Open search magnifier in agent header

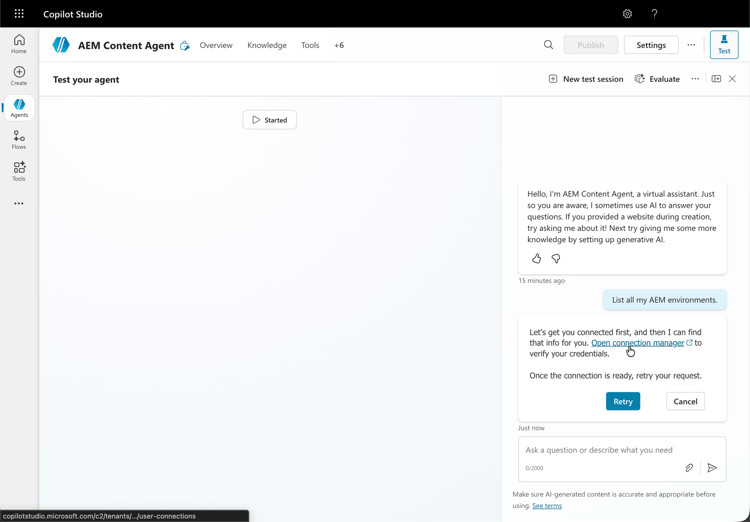tap(548, 45)
